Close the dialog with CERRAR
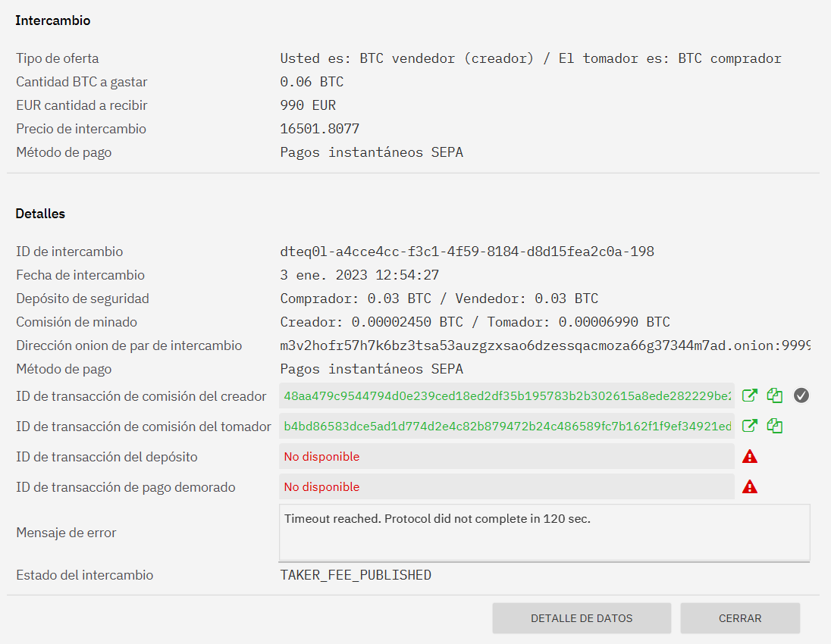The width and height of the screenshot is (831, 644). [739, 617]
